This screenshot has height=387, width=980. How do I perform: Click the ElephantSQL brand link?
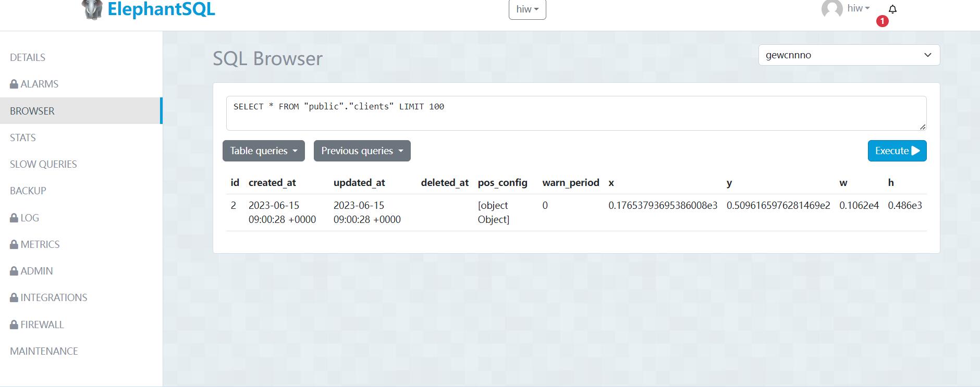[x=161, y=9]
